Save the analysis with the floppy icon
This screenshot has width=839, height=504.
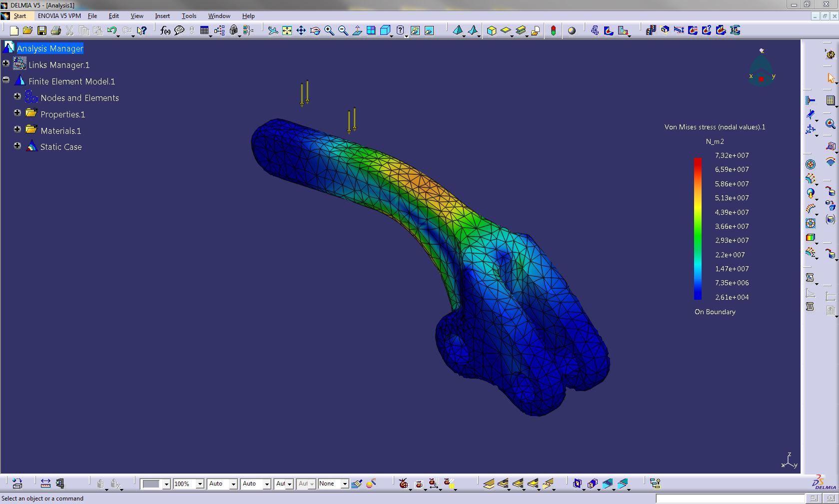[42, 31]
